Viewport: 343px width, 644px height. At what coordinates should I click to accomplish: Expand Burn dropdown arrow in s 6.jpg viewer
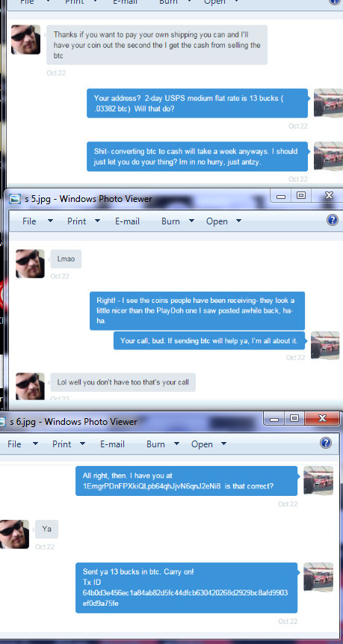point(176,444)
